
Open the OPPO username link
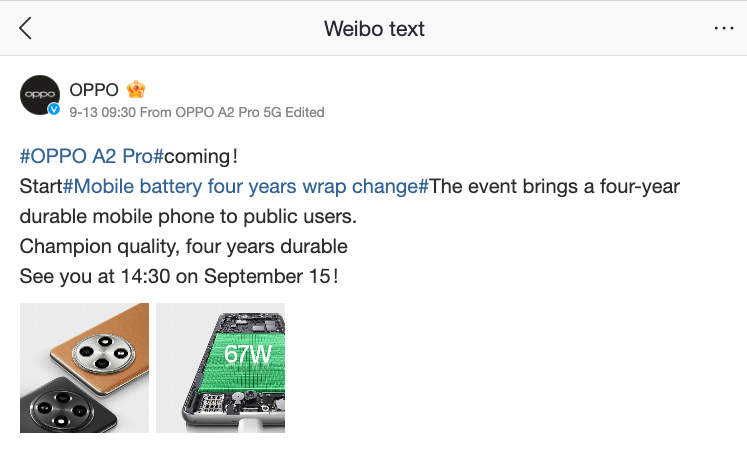coord(94,88)
